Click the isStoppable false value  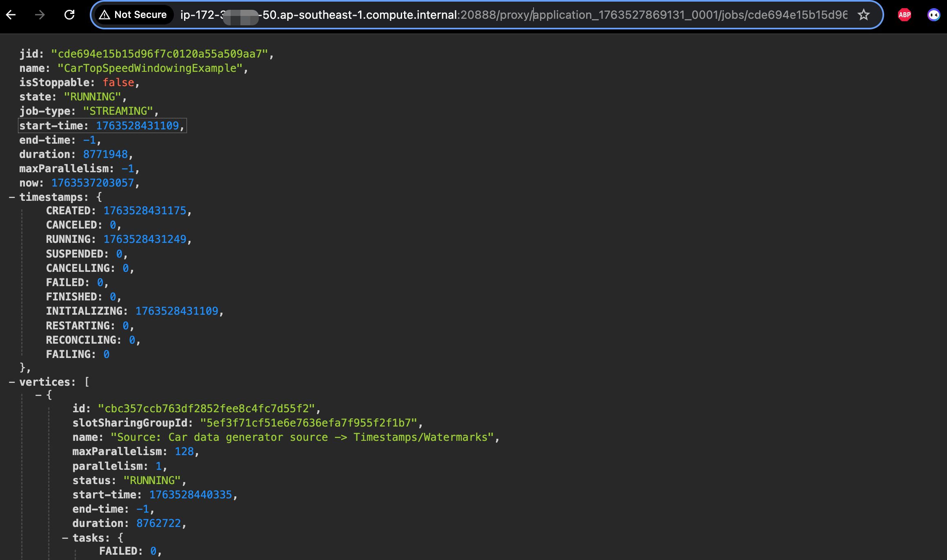point(118,82)
